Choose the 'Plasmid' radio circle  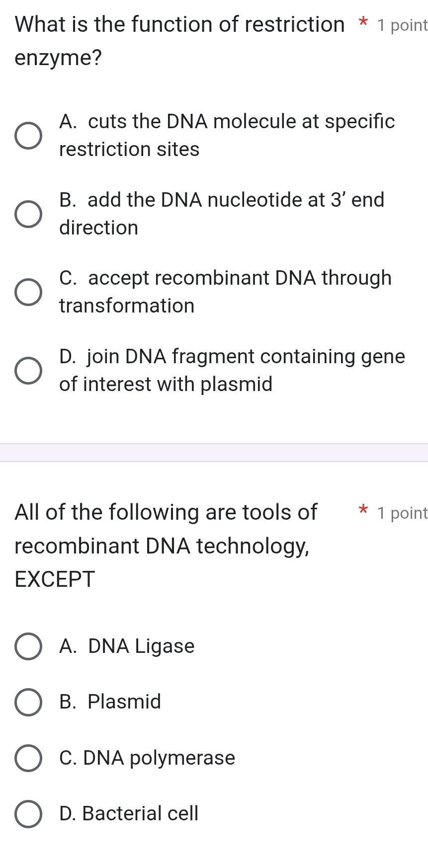(x=28, y=702)
